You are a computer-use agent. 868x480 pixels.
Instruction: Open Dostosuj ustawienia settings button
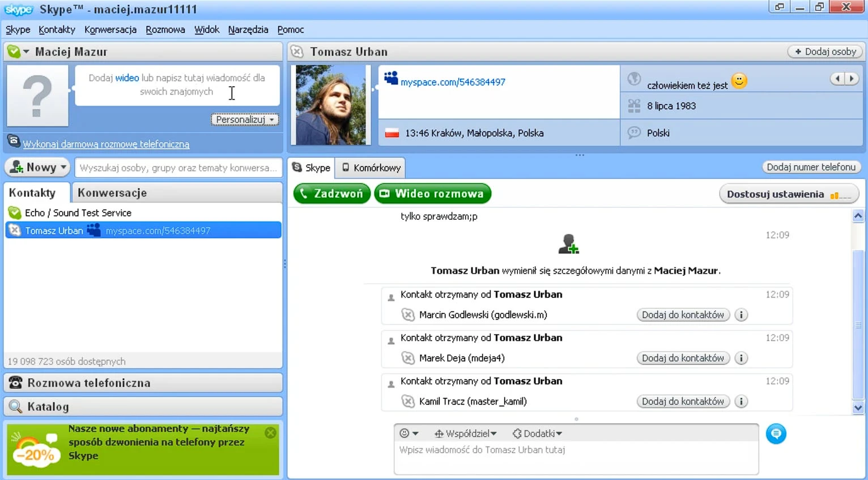click(x=789, y=194)
